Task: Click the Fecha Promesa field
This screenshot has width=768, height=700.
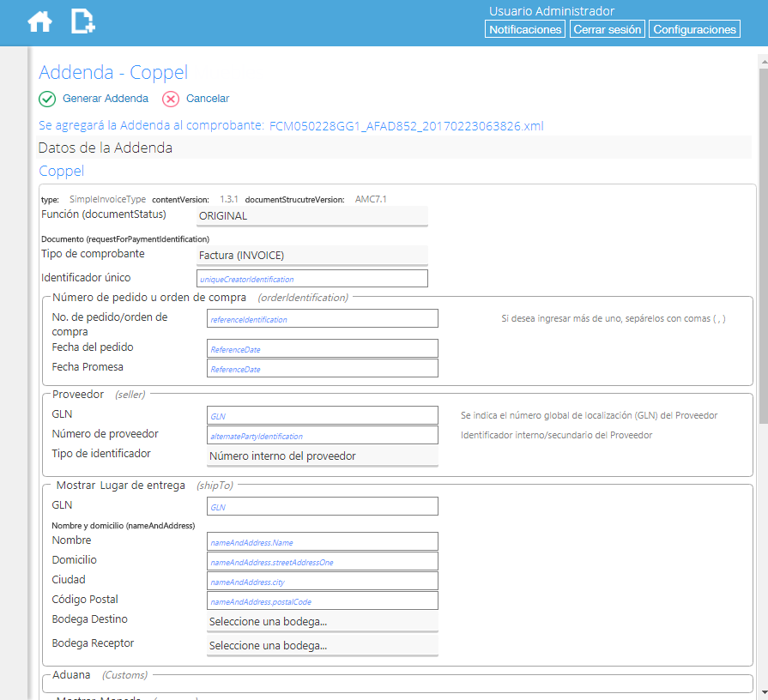Action: coord(323,368)
